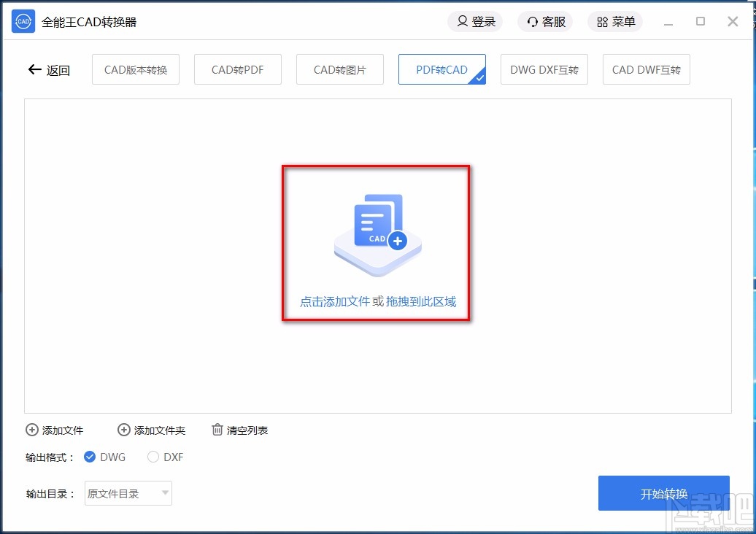Image resolution: width=756 pixels, height=534 pixels.
Task: Switch to the DWG DXF互转 tab
Action: pyautogui.click(x=544, y=69)
